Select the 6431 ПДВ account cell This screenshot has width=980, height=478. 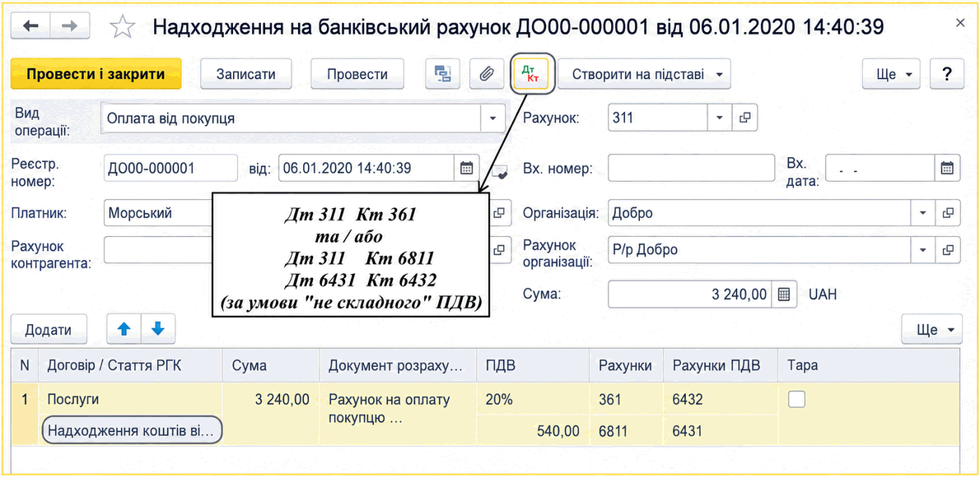point(721,430)
